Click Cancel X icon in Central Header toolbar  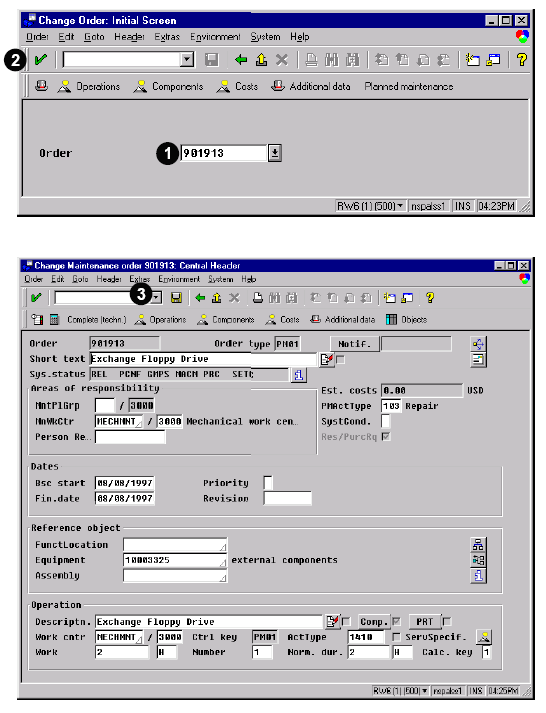click(234, 298)
